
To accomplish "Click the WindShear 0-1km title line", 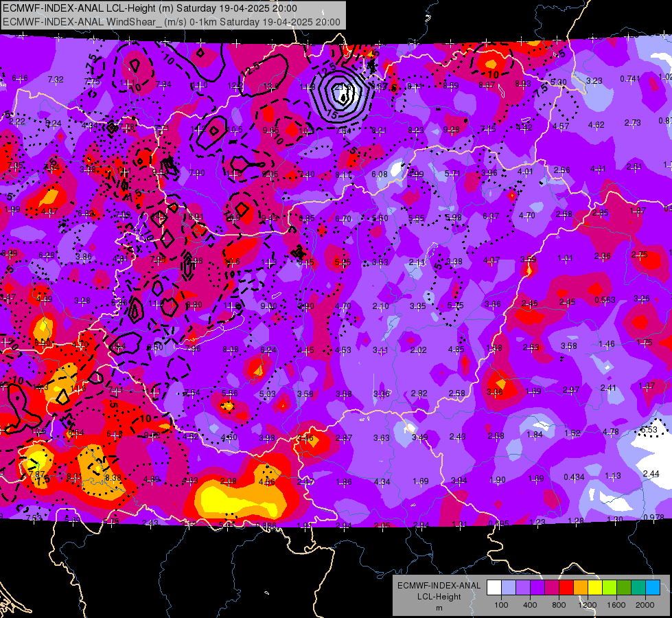I will [x=172, y=22].
